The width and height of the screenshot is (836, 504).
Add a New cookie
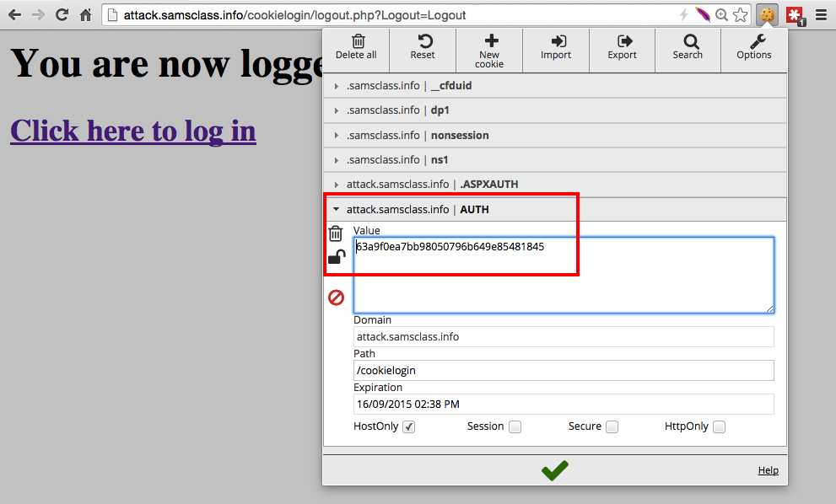click(489, 51)
